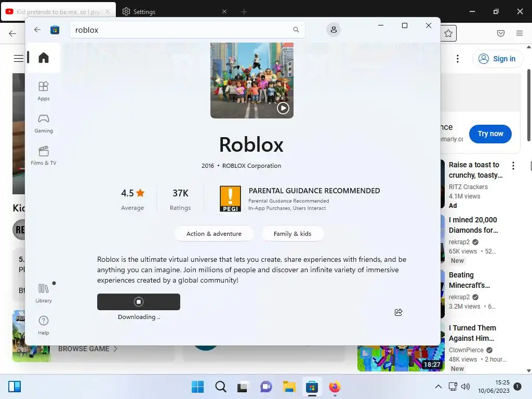
Task: Open File Explorer from the taskbar
Action: click(289, 387)
